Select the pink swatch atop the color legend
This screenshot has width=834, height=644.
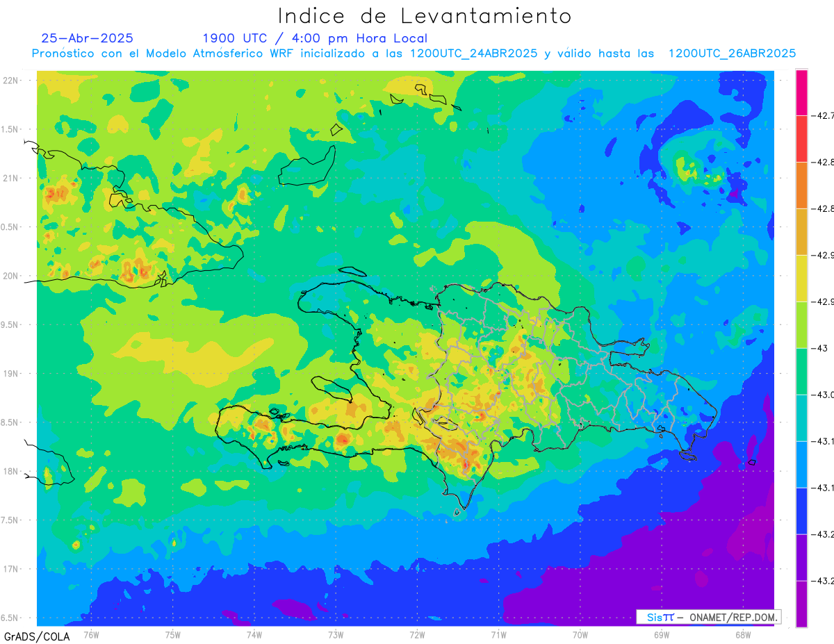click(x=801, y=92)
